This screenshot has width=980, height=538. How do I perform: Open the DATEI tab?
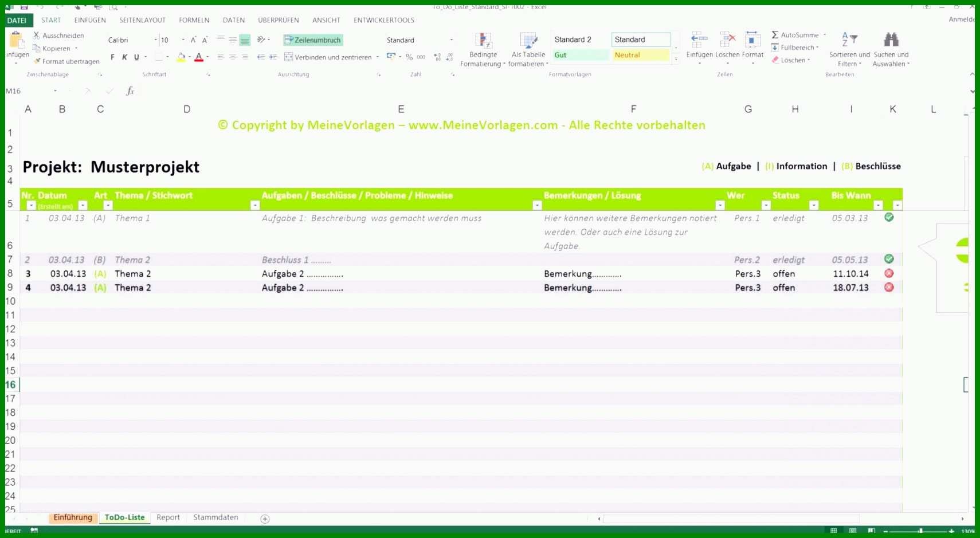tap(17, 20)
